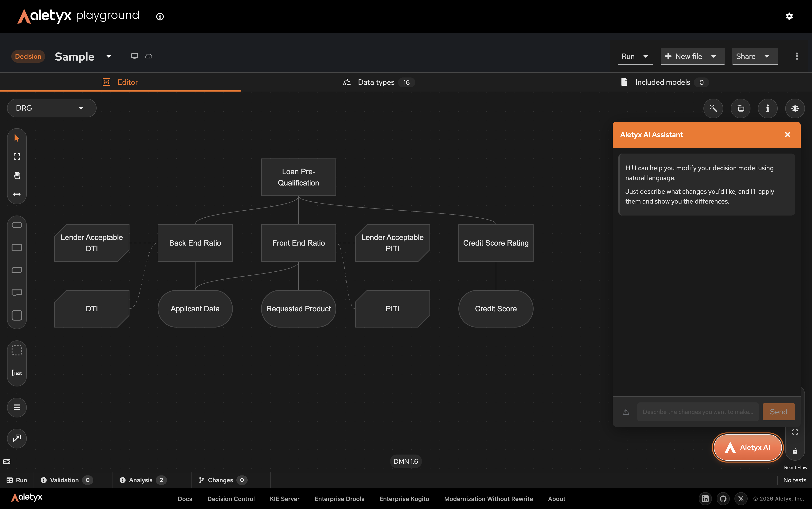
Task: Switch to the Editor tab
Action: [120, 82]
